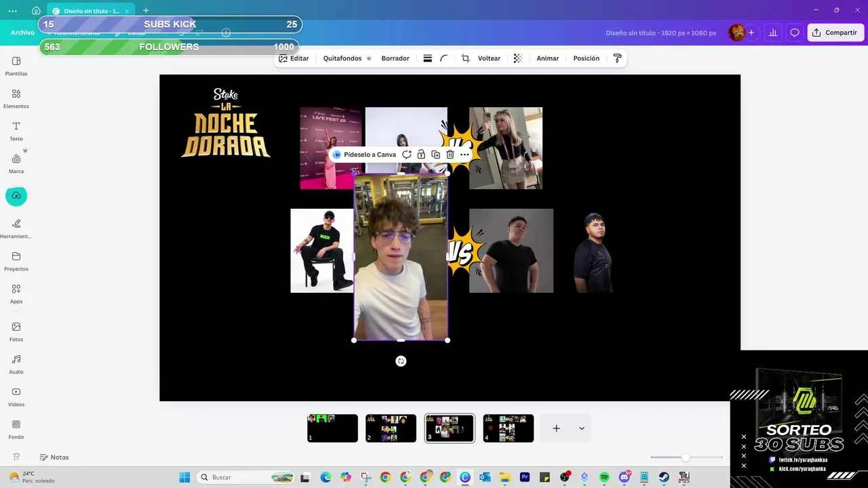
Task: Add a comment from floating toolbar
Action: click(x=407, y=155)
